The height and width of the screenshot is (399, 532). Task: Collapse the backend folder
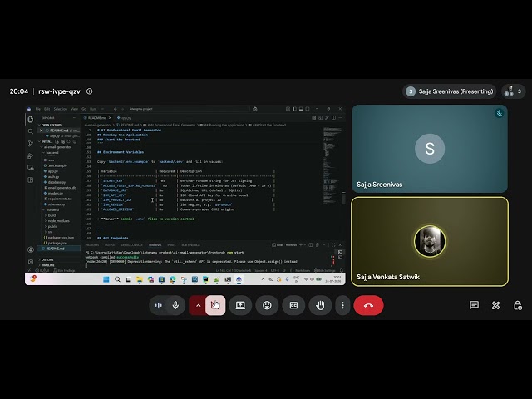pos(52,153)
